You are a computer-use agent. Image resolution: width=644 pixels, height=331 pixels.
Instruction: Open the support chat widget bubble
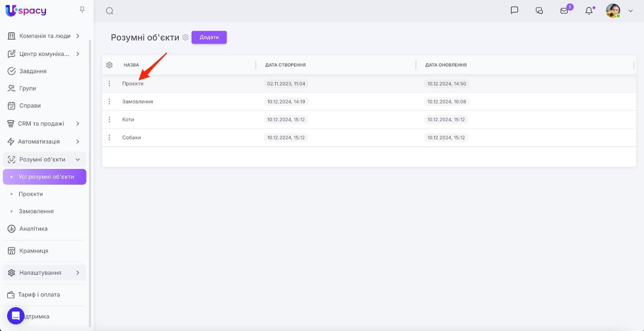(16, 316)
